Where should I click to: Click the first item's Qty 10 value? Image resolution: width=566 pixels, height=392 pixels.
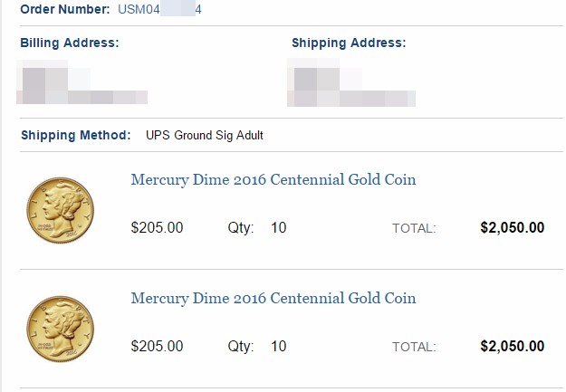[279, 228]
